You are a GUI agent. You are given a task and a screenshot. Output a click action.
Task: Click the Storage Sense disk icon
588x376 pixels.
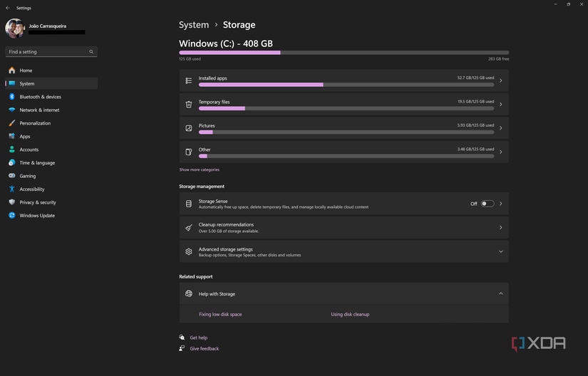coord(189,204)
